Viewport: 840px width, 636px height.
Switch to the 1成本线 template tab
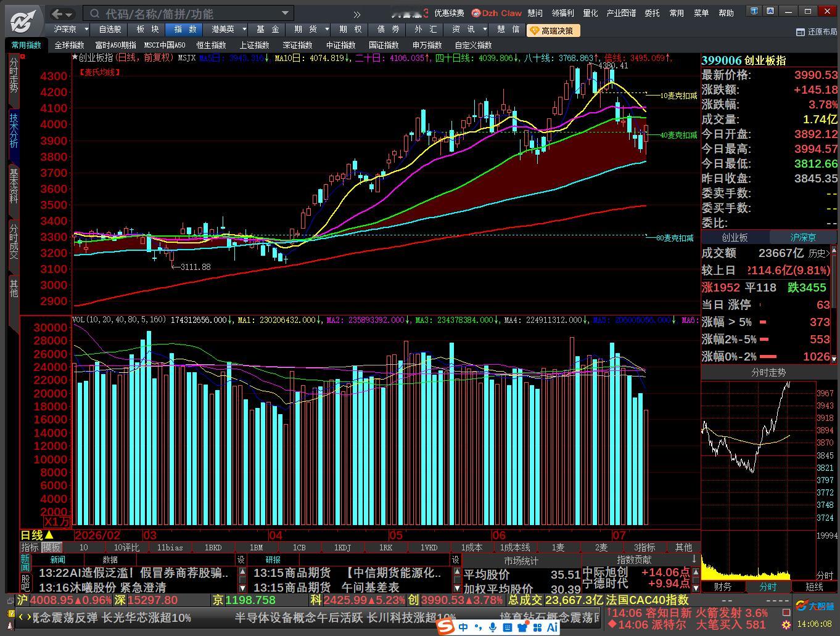click(x=515, y=547)
